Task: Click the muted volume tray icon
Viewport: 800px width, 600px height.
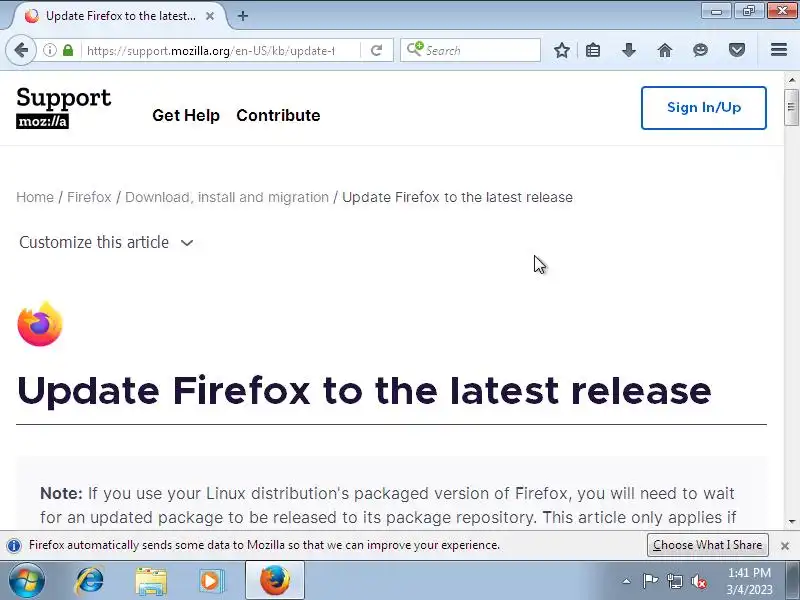Action: coord(699,581)
